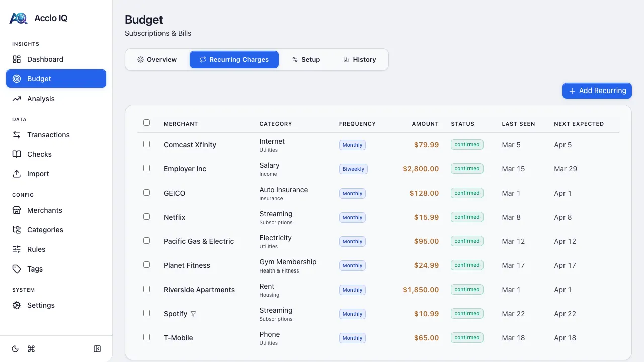Click the Tags label icon

coord(17,269)
